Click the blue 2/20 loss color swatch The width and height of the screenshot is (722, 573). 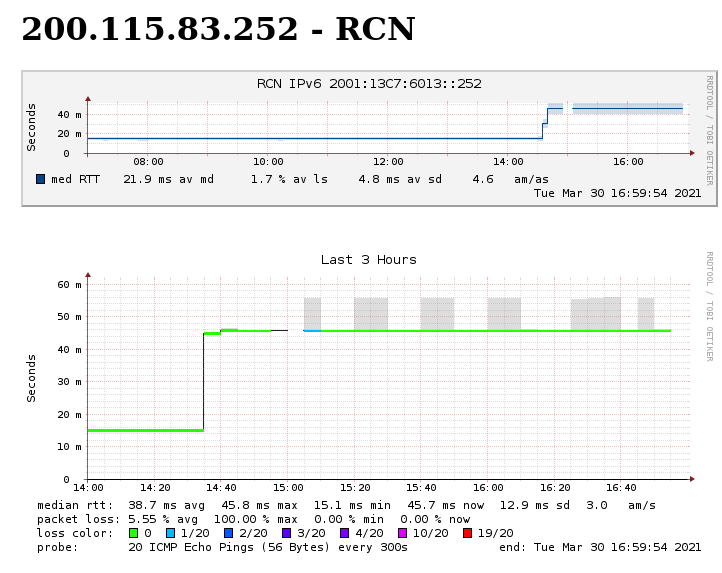click(x=229, y=533)
